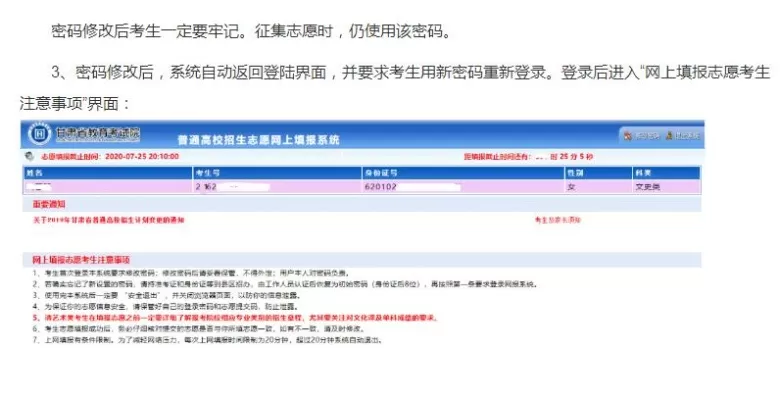The width and height of the screenshot is (780, 400).
Task: Click the deadline text 2020-07-25 20:10:00
Action: click(x=109, y=156)
